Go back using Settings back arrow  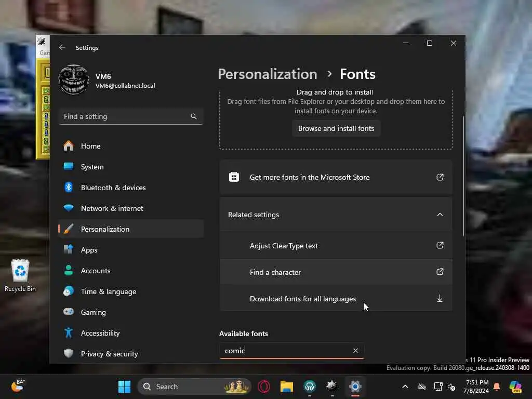pos(62,47)
